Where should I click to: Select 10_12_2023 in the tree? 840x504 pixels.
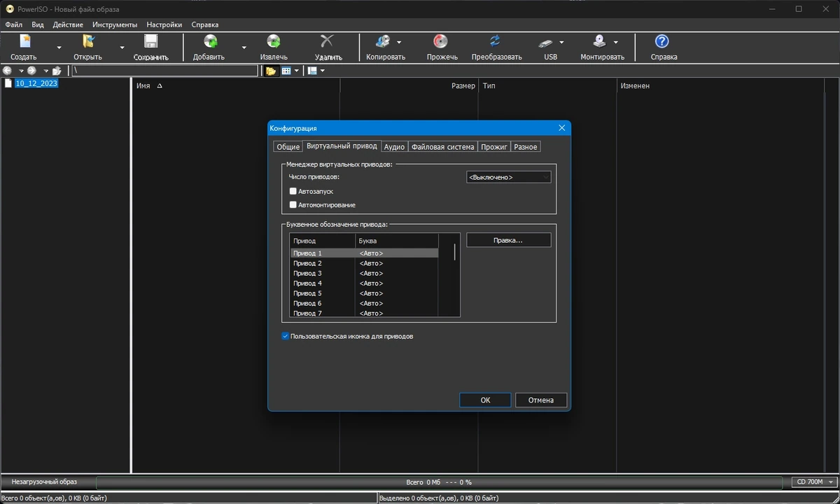(36, 83)
